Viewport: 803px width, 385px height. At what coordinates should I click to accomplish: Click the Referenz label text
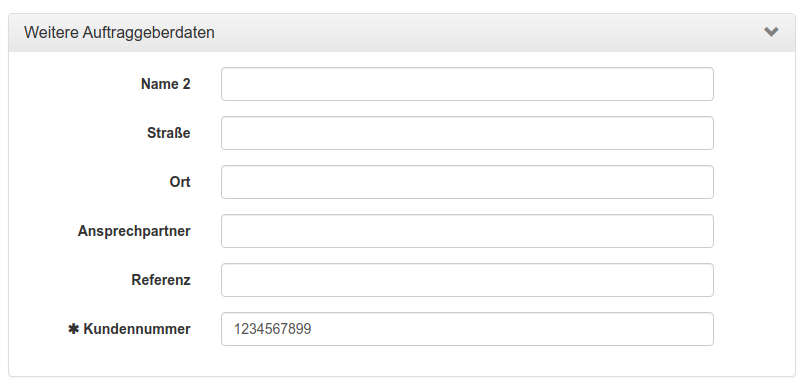161,280
